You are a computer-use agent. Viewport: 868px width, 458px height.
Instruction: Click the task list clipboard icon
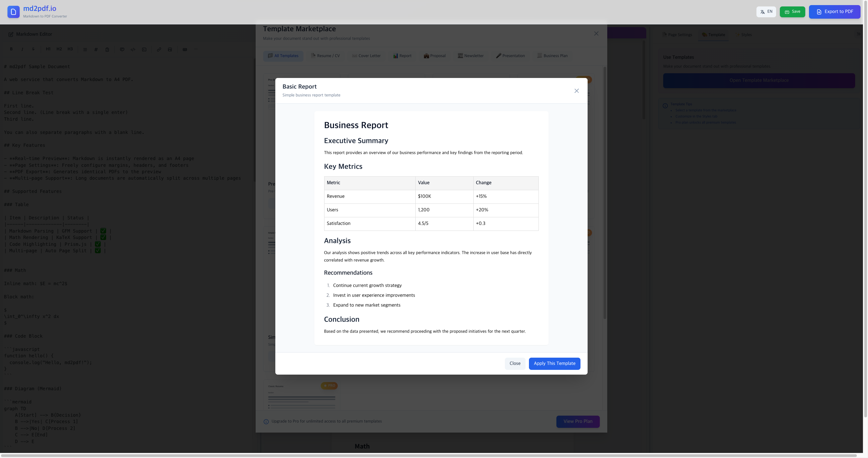pos(107,49)
